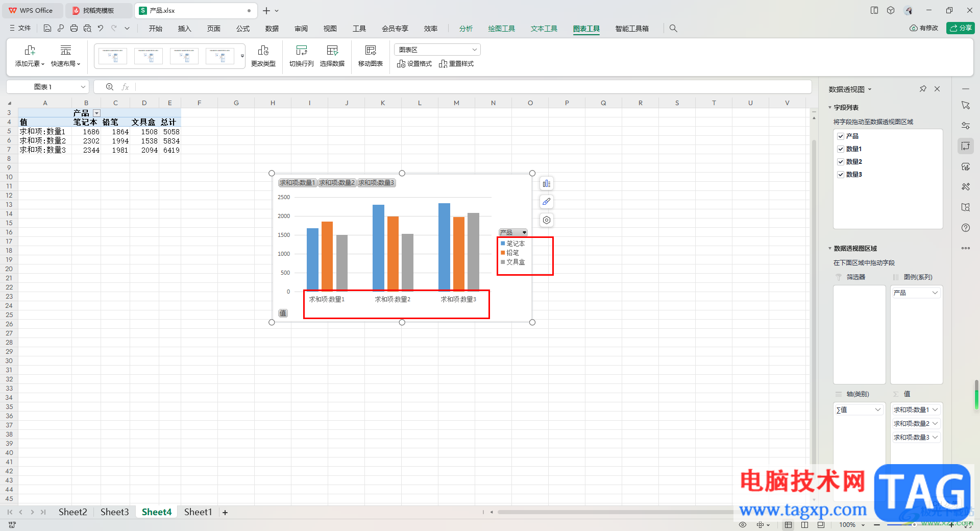This screenshot has height=531, width=980.
Task: Click the Save icon in quick toolbar
Action: coord(47,29)
